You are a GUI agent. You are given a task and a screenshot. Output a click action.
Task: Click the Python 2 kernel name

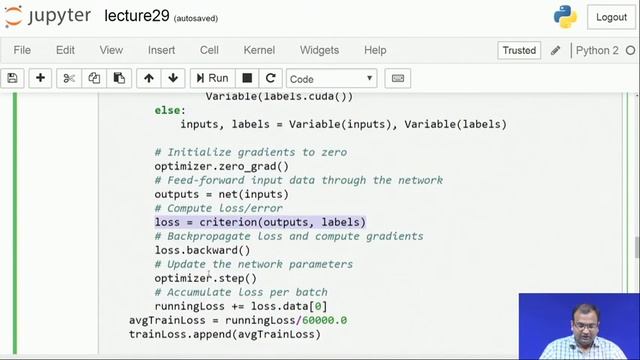coord(597,51)
